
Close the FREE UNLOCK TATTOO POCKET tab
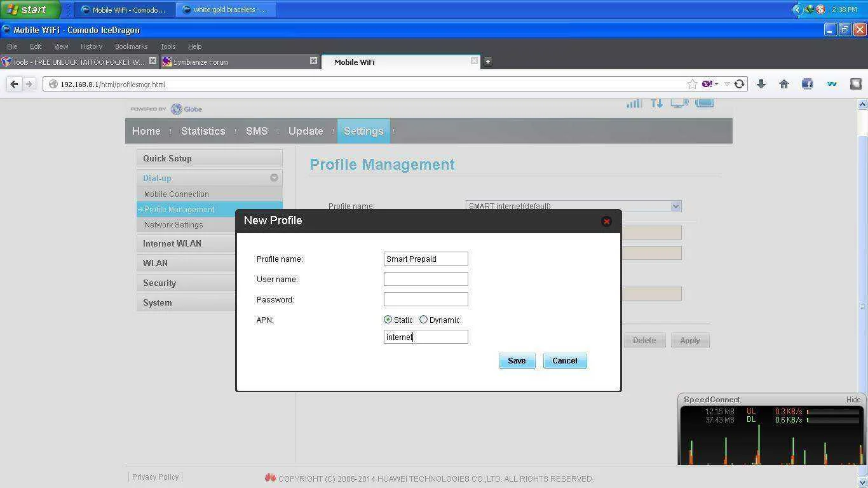153,61
